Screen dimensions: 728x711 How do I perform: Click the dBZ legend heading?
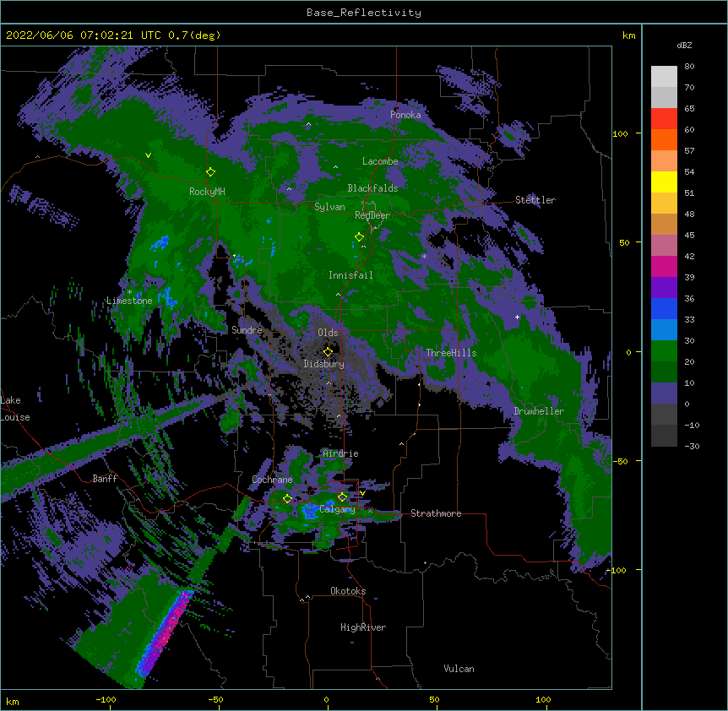point(684,46)
